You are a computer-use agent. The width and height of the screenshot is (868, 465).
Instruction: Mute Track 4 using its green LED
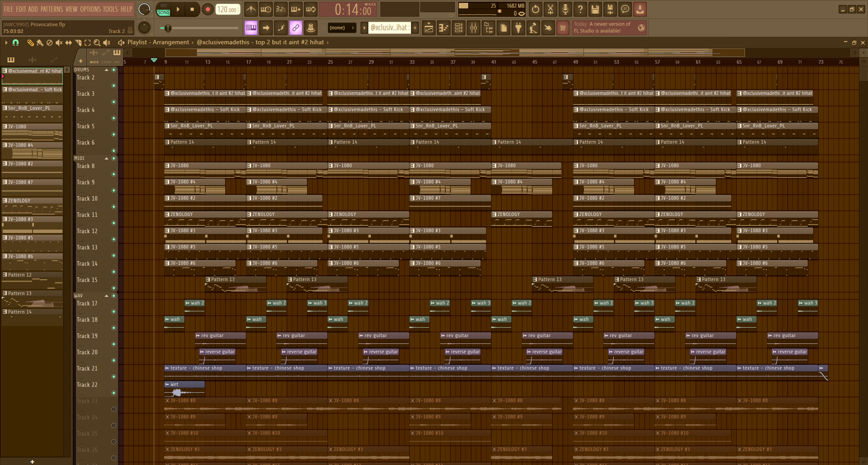tap(114, 118)
